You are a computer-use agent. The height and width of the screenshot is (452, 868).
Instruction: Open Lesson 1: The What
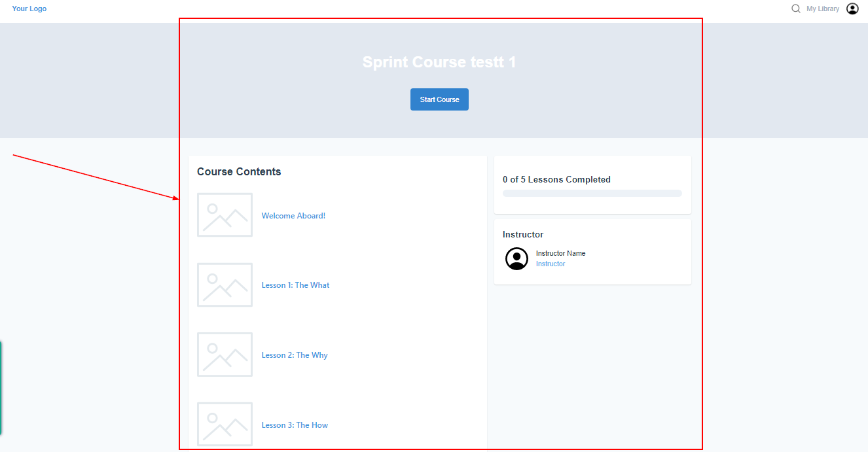(x=295, y=285)
